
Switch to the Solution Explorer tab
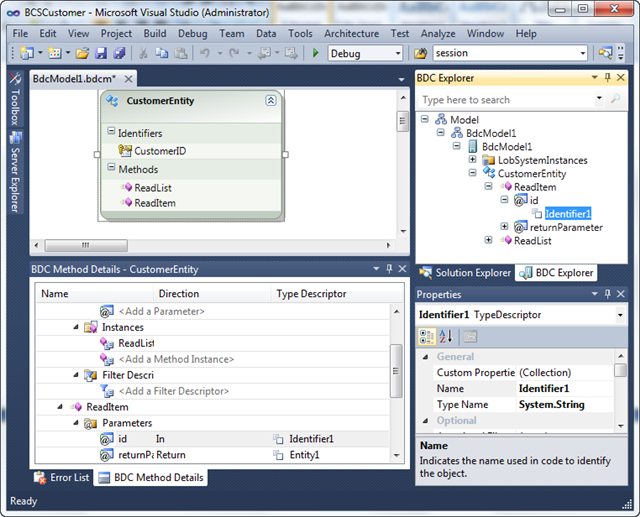tap(465, 273)
